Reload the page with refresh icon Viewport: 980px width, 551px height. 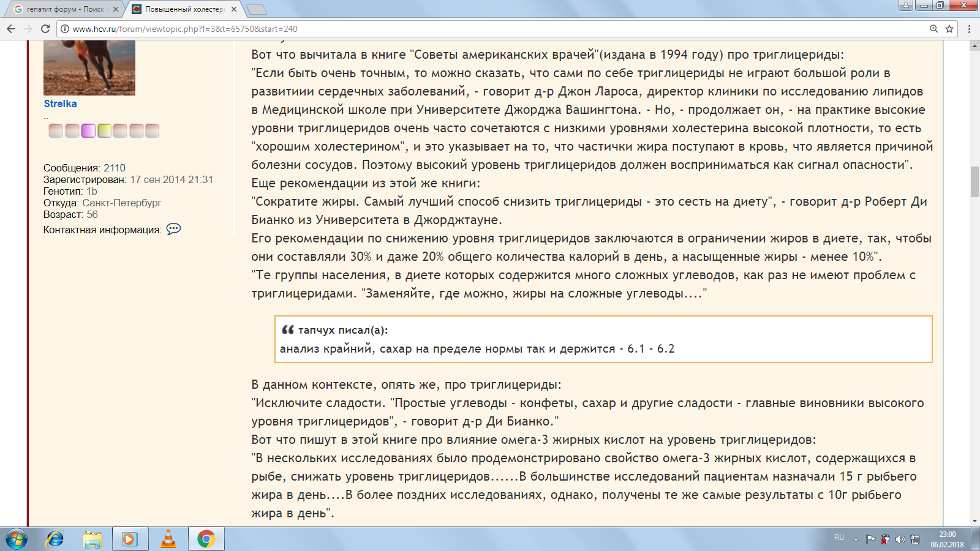coord(45,29)
